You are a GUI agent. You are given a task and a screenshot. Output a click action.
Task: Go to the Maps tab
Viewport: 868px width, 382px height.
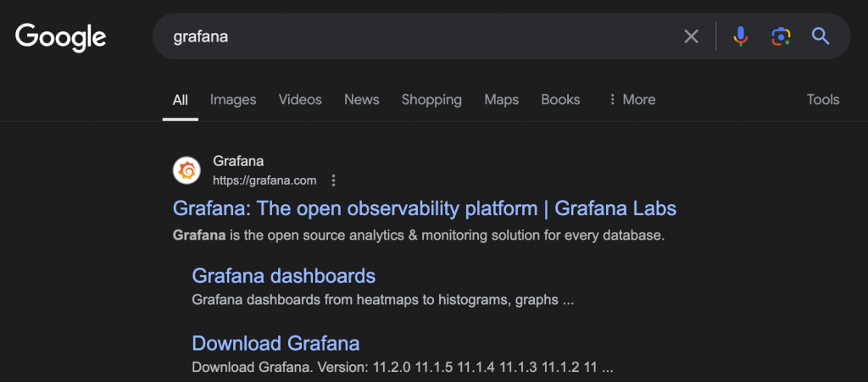click(502, 99)
